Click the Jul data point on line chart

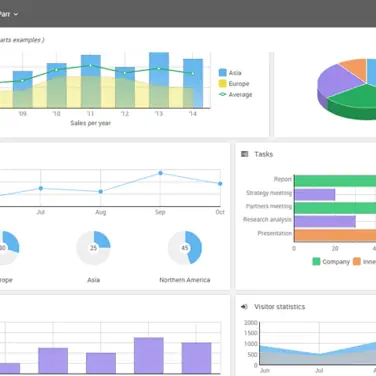tap(41, 188)
